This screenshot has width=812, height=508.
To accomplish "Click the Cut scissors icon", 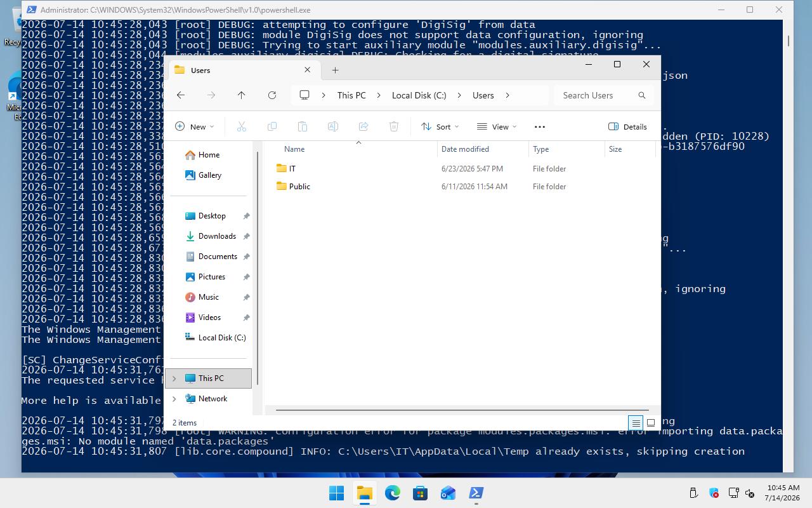I will (x=241, y=126).
